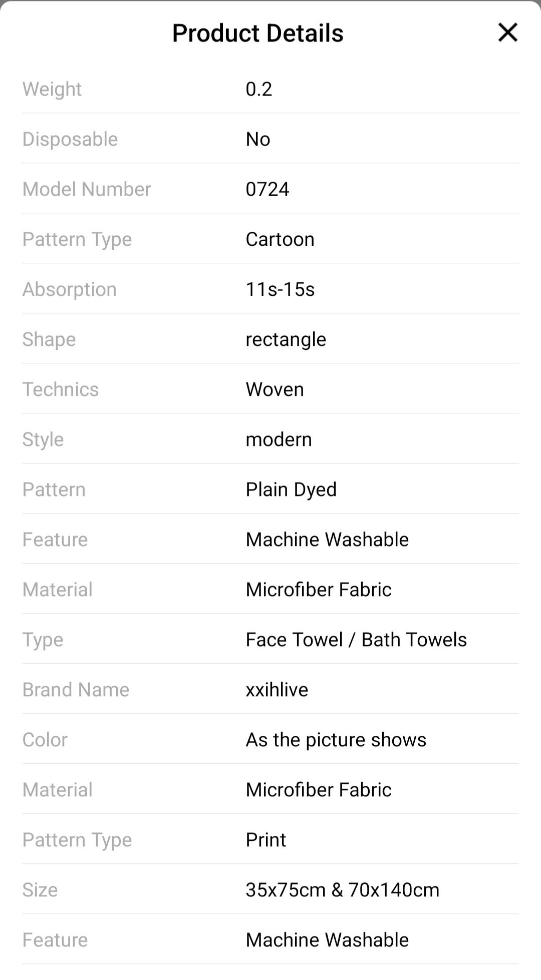Select the first Machine Washable feature value

click(327, 540)
